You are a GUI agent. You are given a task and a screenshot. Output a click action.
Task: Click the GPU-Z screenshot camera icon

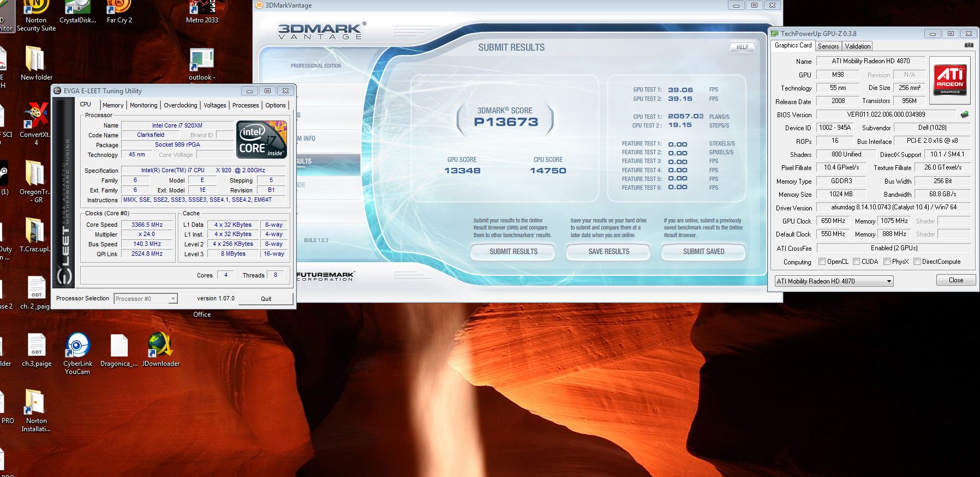click(x=969, y=45)
